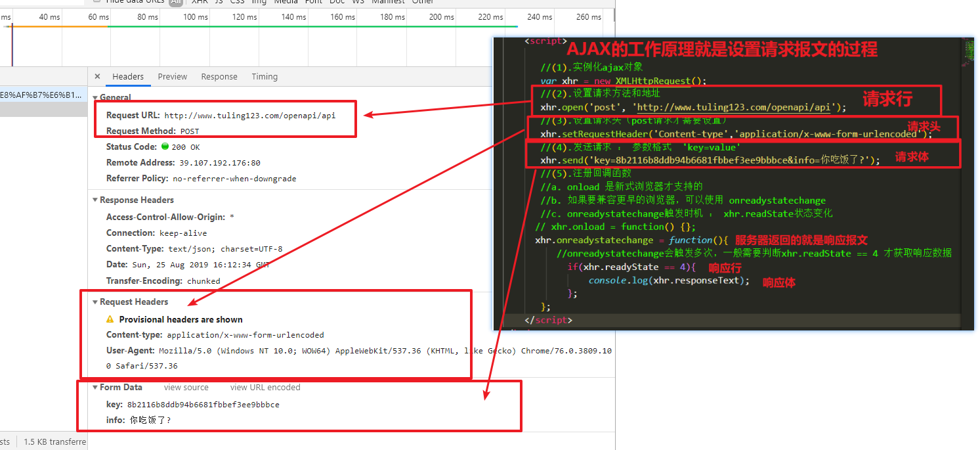Click the green status code indicator dot
This screenshot has width=980, height=450.
click(x=165, y=146)
